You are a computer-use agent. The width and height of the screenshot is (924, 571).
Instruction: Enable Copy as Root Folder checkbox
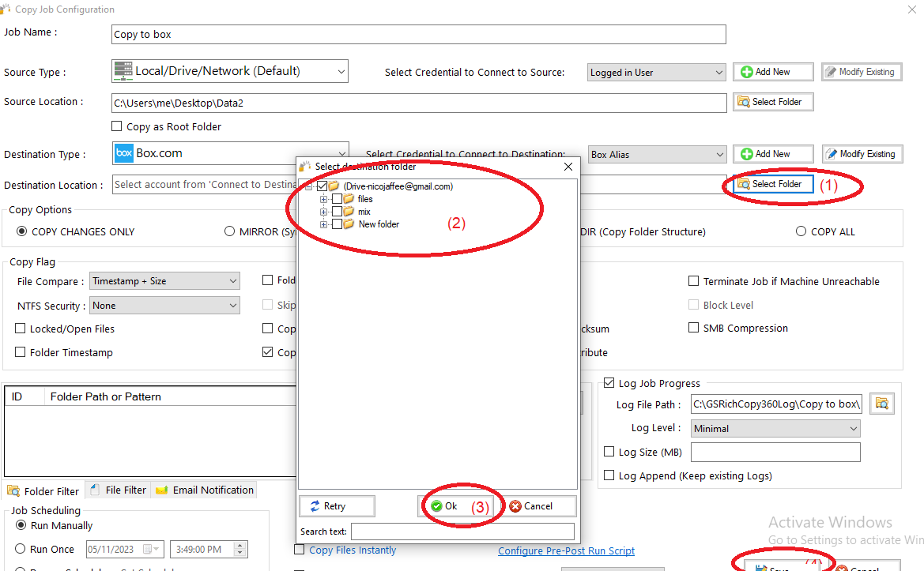(117, 126)
